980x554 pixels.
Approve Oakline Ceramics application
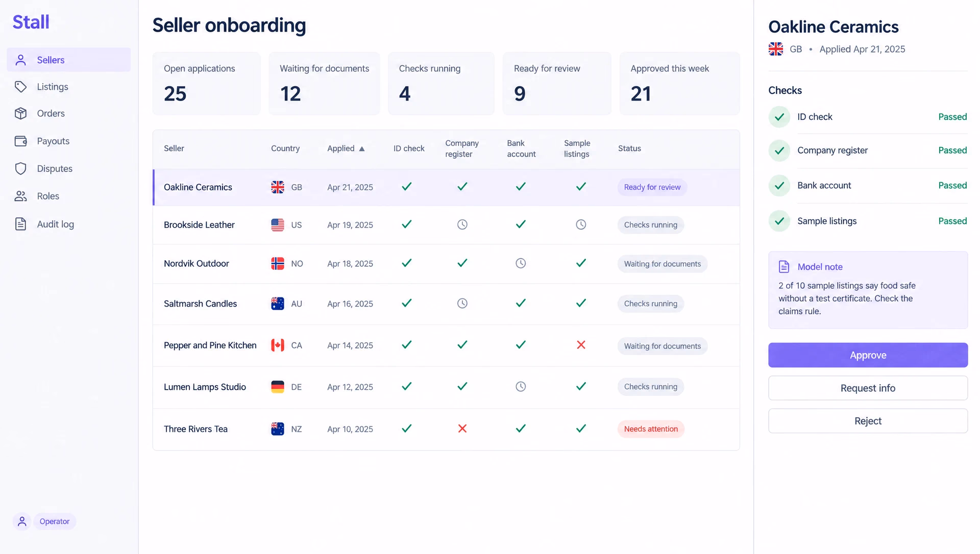pos(868,355)
